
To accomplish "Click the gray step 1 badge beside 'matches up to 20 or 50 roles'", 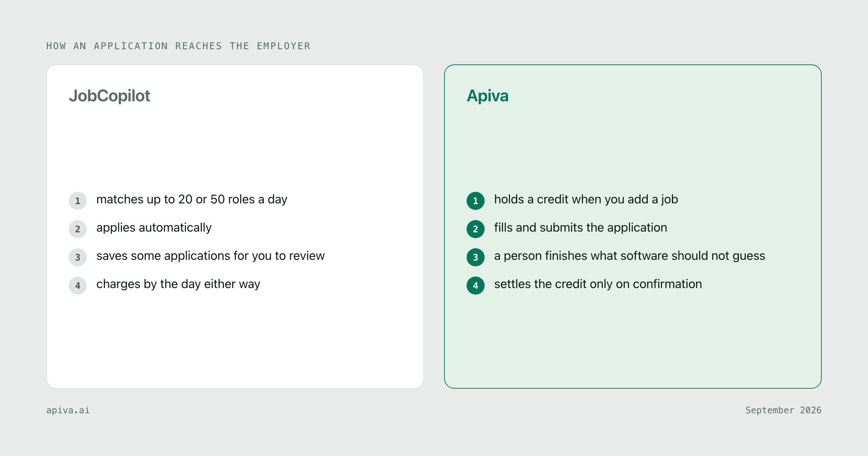I will 78,201.
